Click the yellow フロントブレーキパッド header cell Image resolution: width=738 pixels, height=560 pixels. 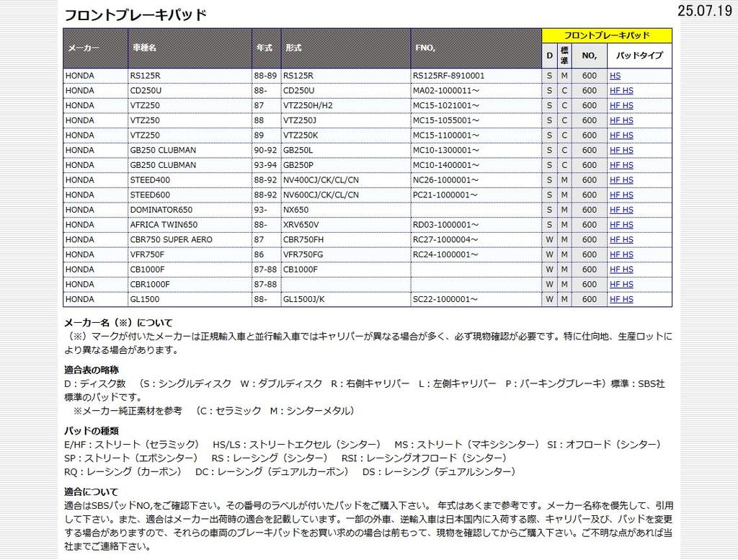606,35
